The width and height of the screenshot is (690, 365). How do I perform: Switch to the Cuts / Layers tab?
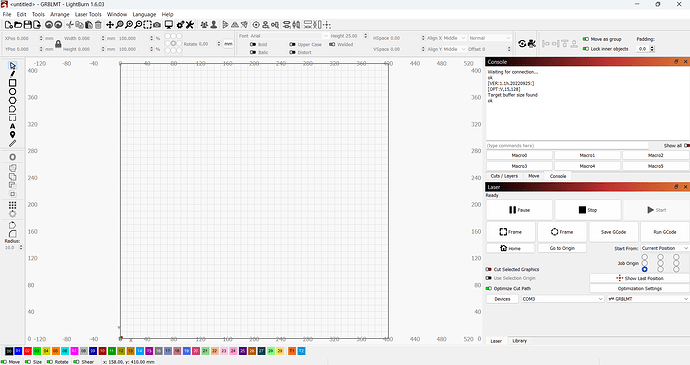pos(504,176)
